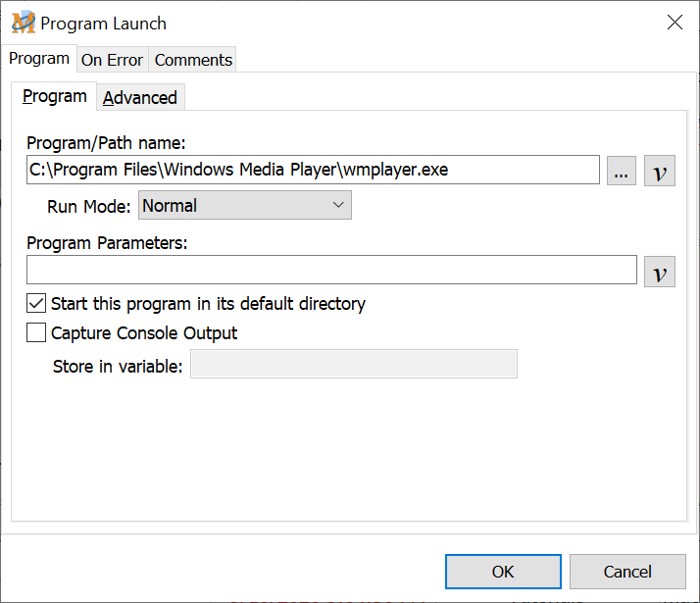Select the inner Program sub-tab
This screenshot has height=603, width=700.
55,97
